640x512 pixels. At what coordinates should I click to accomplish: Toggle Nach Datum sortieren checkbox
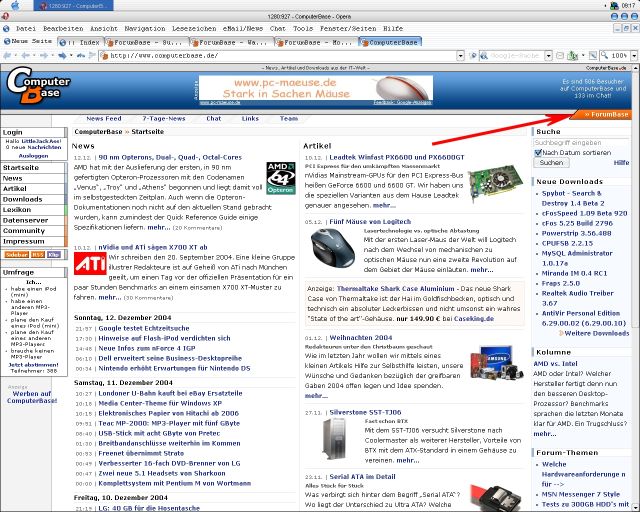click(x=538, y=153)
